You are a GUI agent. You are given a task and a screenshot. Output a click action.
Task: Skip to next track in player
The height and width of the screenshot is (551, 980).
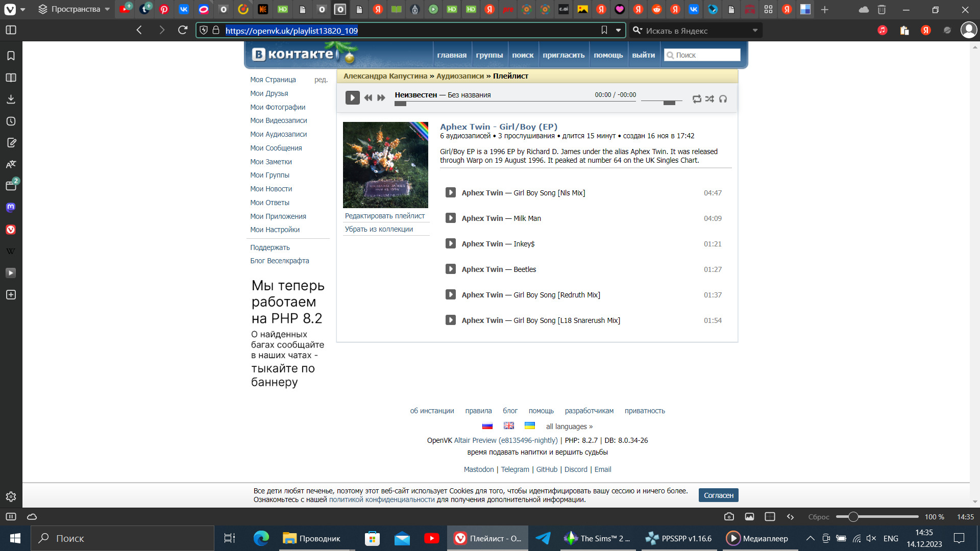tap(381, 98)
